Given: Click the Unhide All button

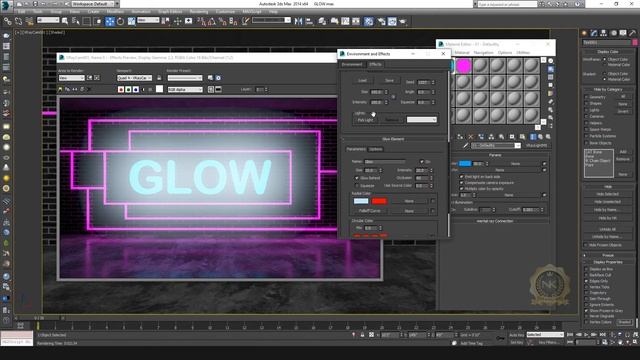Looking at the screenshot, I should (607, 229).
